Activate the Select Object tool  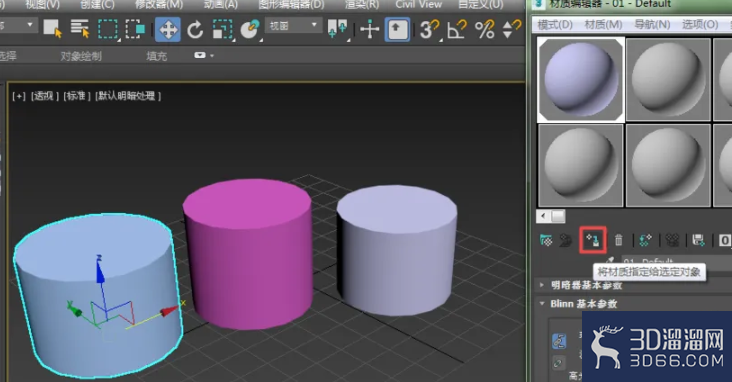coord(52,28)
